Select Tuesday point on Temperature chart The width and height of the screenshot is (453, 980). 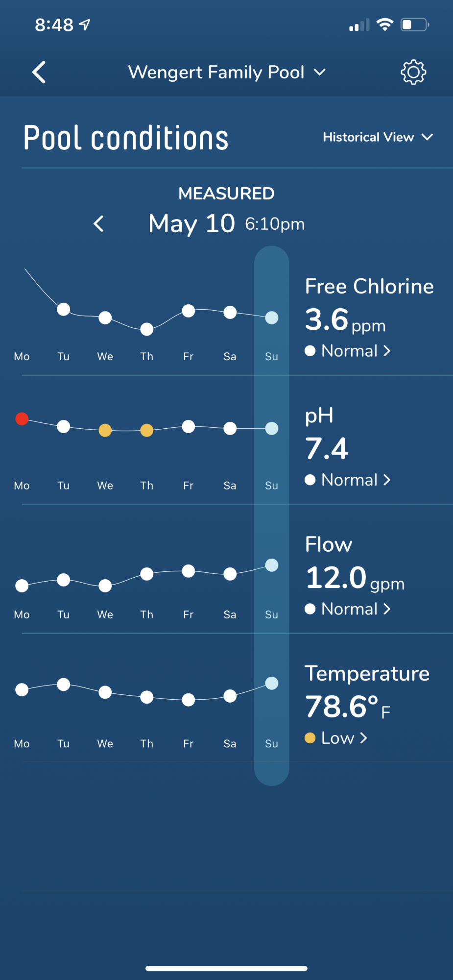click(x=64, y=685)
